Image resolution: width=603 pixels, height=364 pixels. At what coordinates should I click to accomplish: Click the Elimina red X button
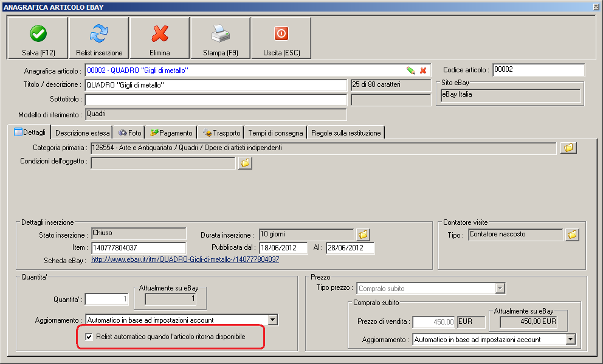click(x=160, y=38)
